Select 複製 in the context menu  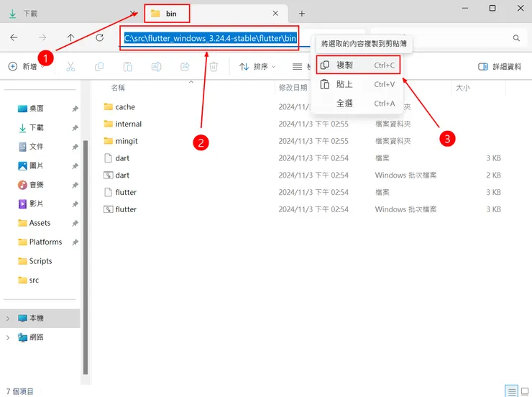pyautogui.click(x=358, y=65)
